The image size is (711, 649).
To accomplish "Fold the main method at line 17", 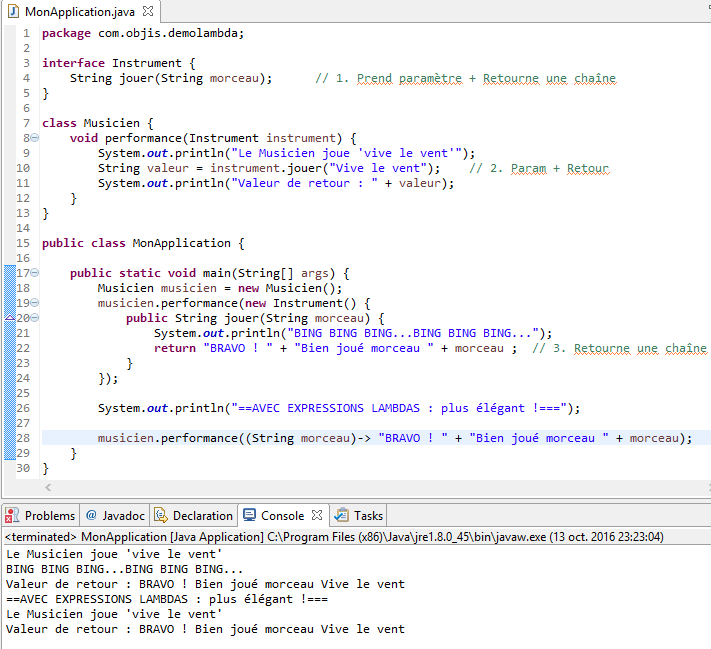I will coord(34,273).
